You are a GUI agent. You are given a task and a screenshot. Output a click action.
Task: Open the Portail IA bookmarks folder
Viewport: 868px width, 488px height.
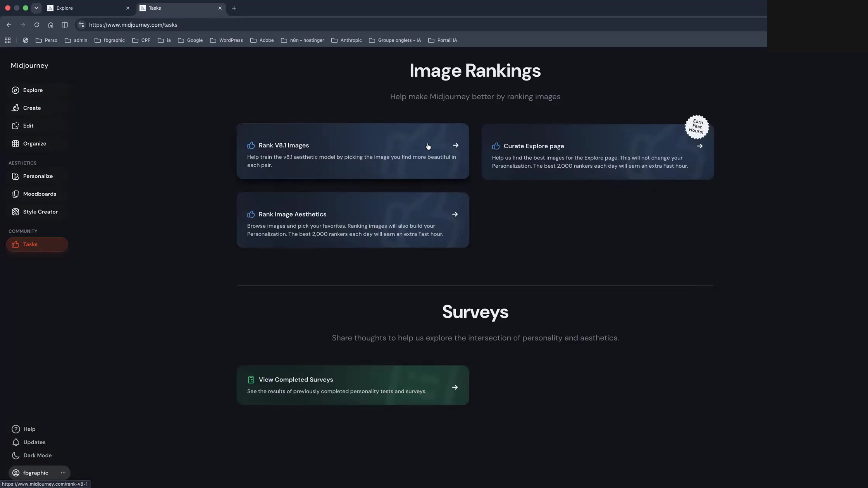(443, 40)
